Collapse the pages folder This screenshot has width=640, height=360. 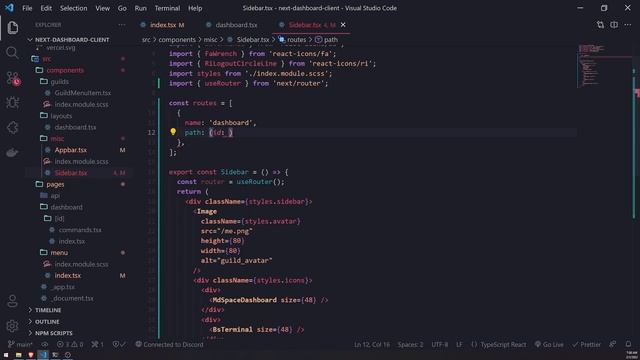55,184
